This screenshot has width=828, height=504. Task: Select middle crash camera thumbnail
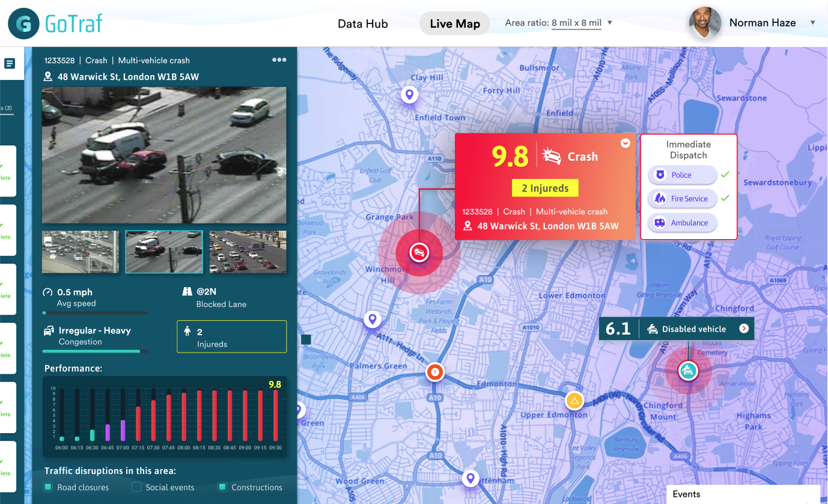(x=164, y=252)
